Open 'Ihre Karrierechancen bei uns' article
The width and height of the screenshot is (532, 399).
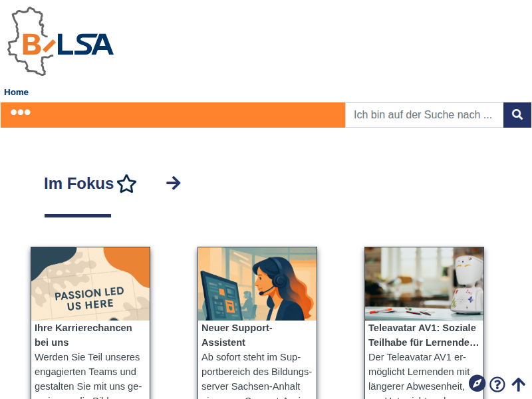click(83, 335)
